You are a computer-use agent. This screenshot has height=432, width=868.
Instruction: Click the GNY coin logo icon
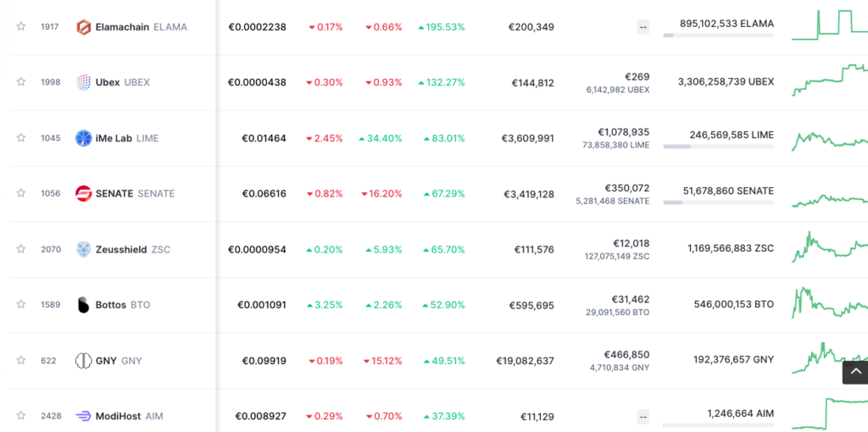tap(83, 361)
